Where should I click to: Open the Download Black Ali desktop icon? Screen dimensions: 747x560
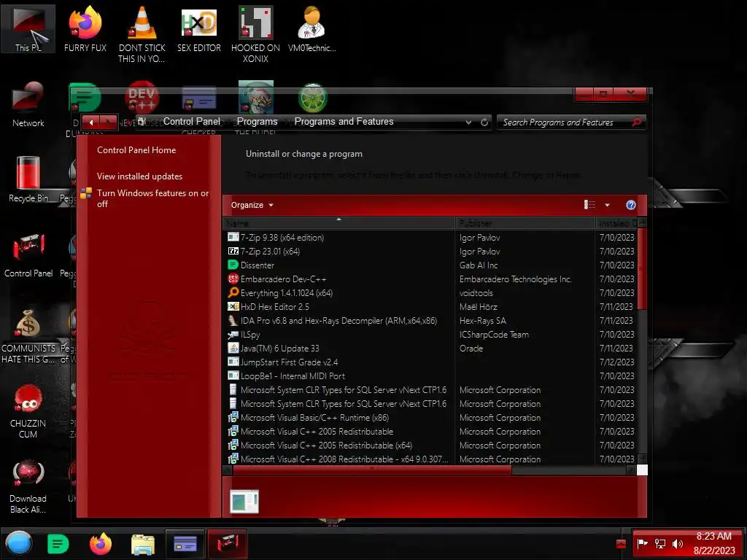tap(28, 486)
